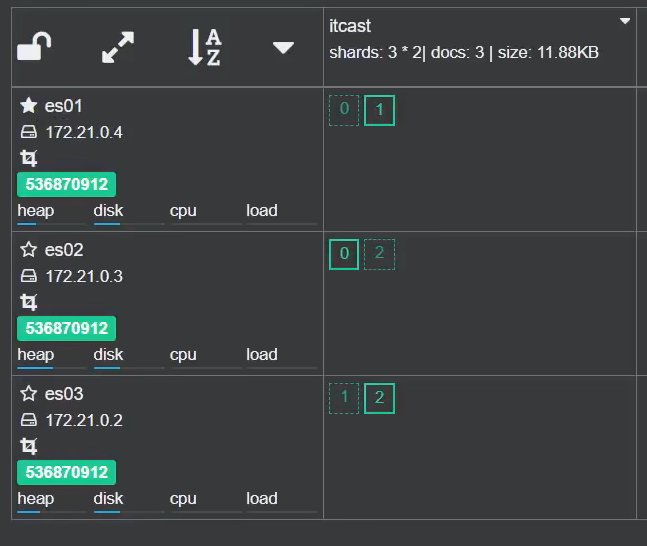Click the es01 disk drive icon
The width and height of the screenshot is (647, 546).
(29, 132)
